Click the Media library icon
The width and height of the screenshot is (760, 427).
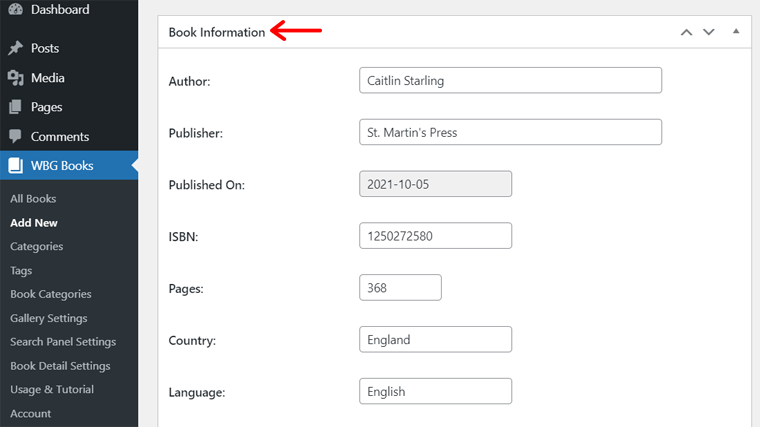[x=16, y=78]
